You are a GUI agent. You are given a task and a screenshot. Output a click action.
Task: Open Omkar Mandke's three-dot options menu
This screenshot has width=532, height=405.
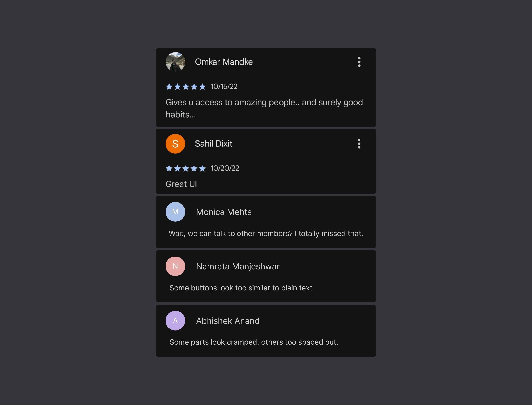(359, 62)
